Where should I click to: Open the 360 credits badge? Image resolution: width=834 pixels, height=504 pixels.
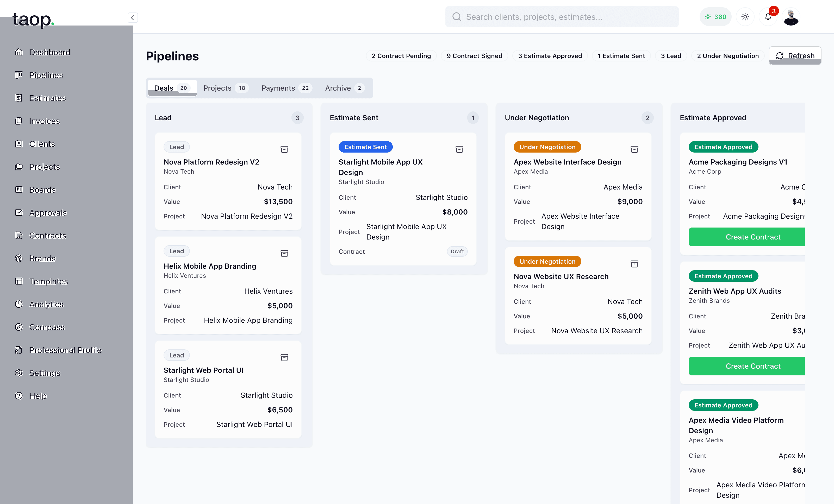coord(715,17)
